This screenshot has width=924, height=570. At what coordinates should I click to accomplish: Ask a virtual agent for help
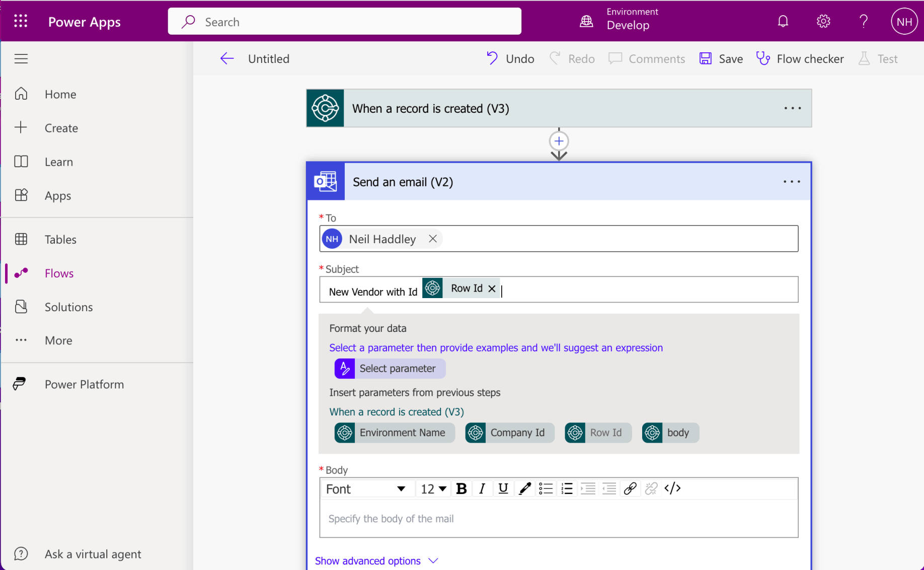(x=93, y=554)
